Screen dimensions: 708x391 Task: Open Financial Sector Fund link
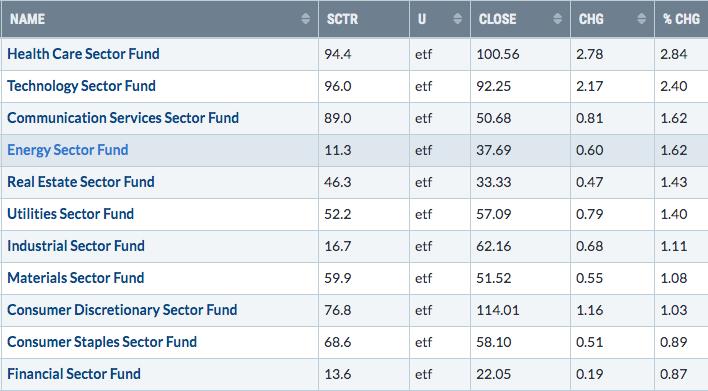(74, 374)
